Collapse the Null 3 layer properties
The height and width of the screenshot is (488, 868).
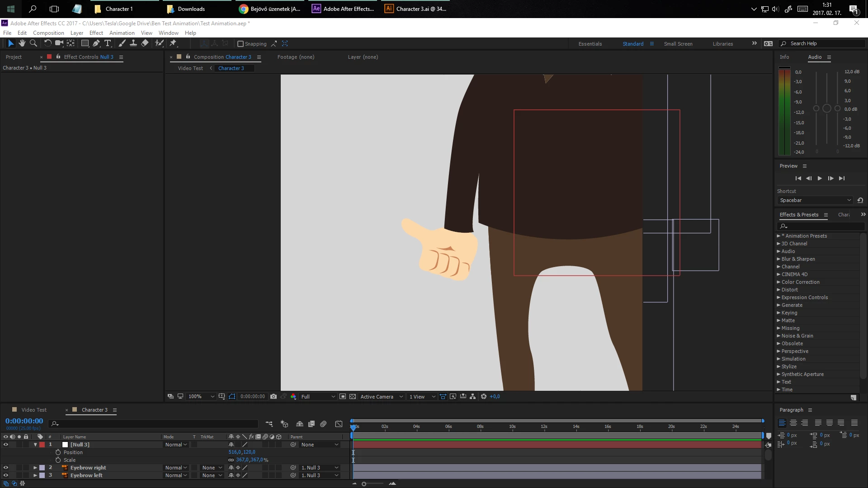tap(35, 445)
